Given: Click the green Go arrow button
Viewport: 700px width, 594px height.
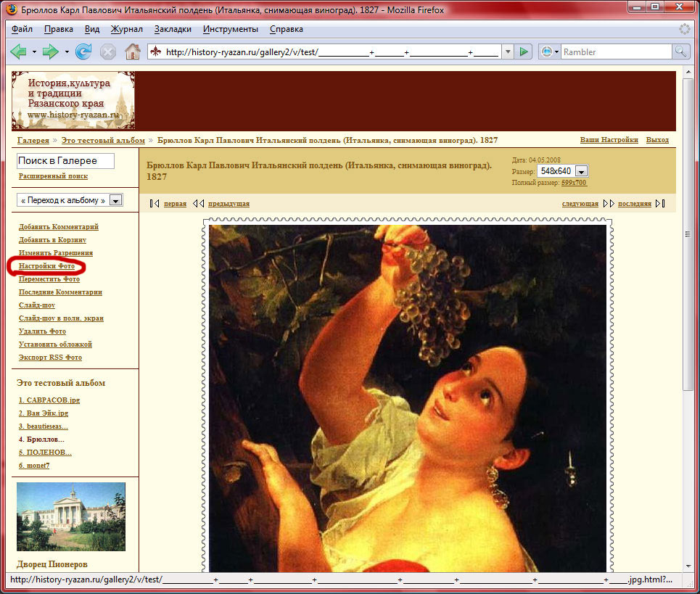Looking at the screenshot, I should (524, 51).
